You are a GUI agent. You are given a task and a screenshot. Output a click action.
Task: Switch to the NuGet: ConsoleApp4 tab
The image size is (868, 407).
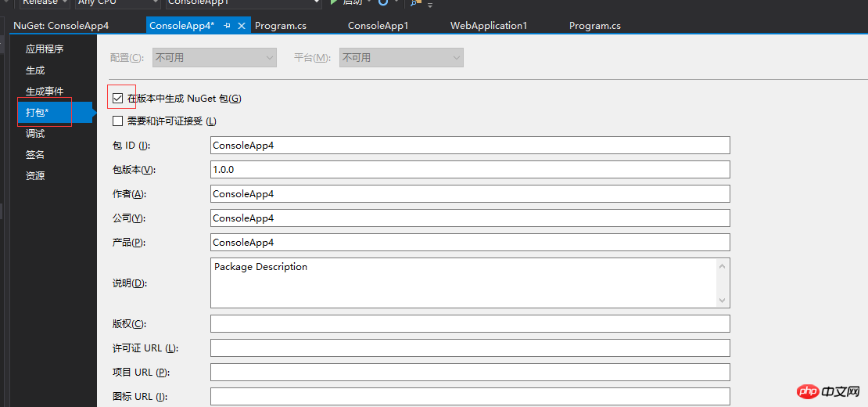[x=61, y=26]
